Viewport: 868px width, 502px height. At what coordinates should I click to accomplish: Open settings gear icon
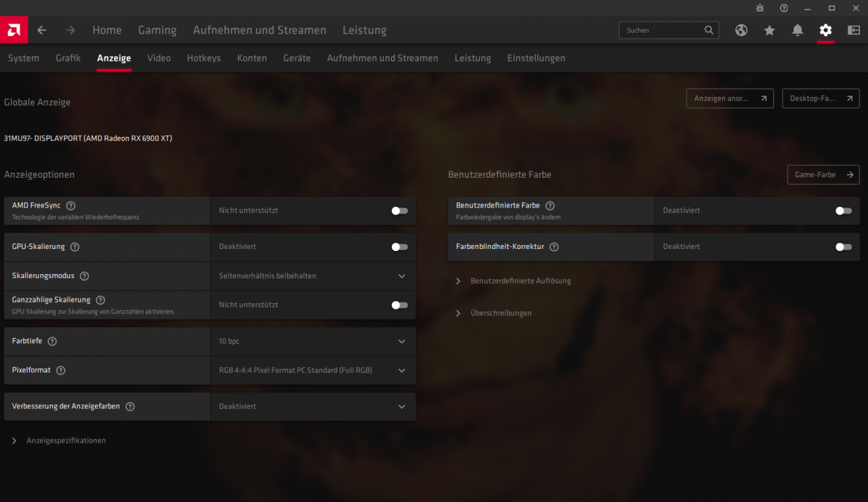click(825, 30)
